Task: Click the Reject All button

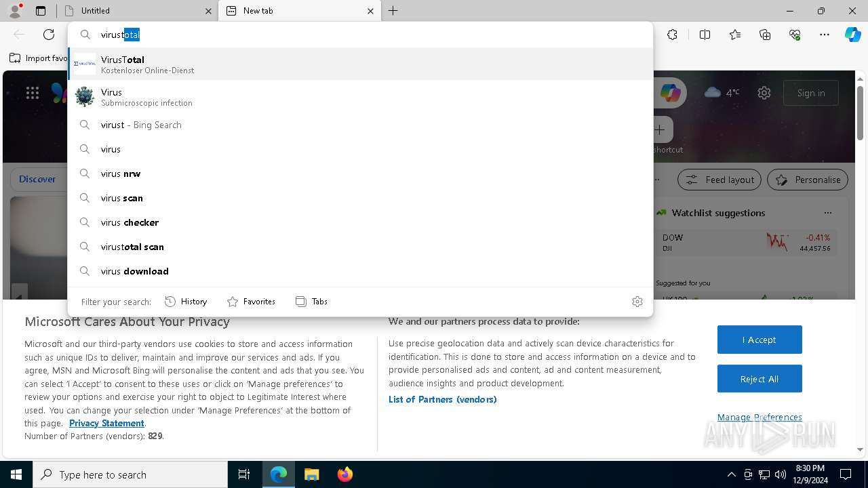Action: coord(759,379)
